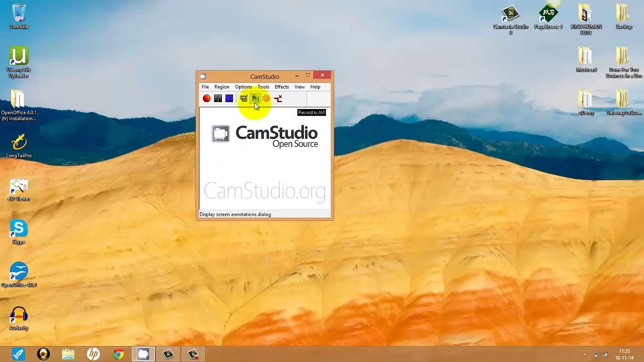This screenshot has width=644, height=362.
Task: Select the Corbeille recycle bin icon
Action: coord(19,17)
